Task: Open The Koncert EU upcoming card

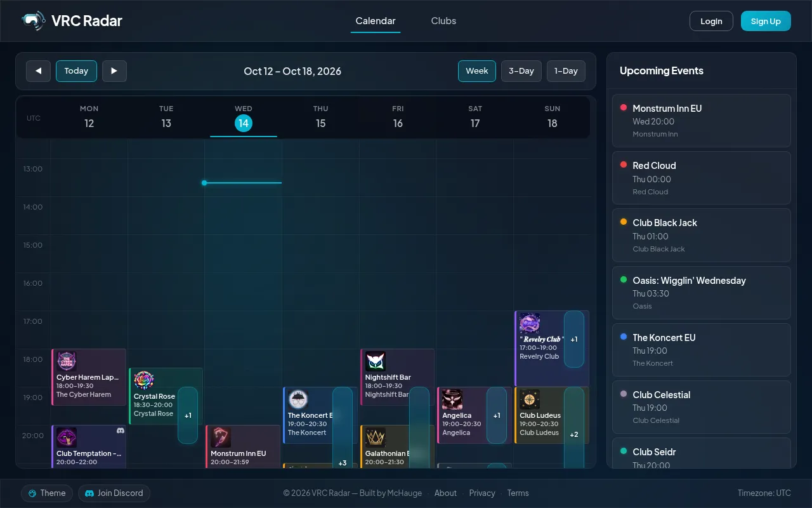Action: click(702, 350)
